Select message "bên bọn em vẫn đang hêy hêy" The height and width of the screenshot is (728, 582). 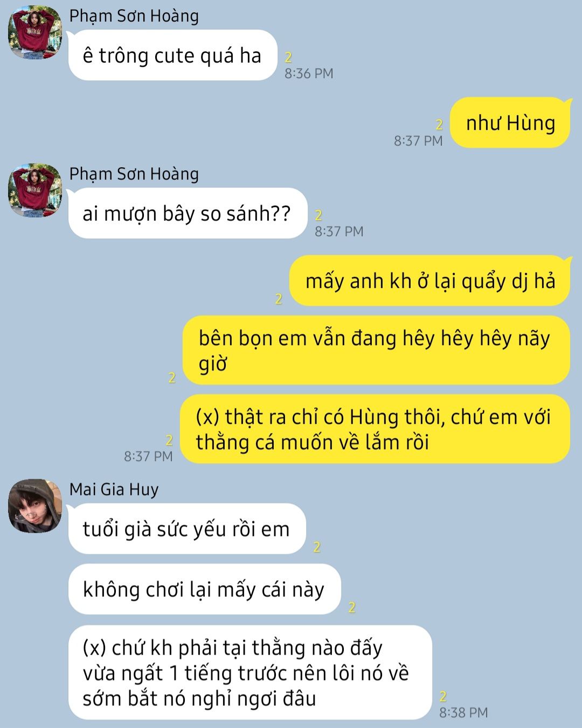click(x=376, y=351)
